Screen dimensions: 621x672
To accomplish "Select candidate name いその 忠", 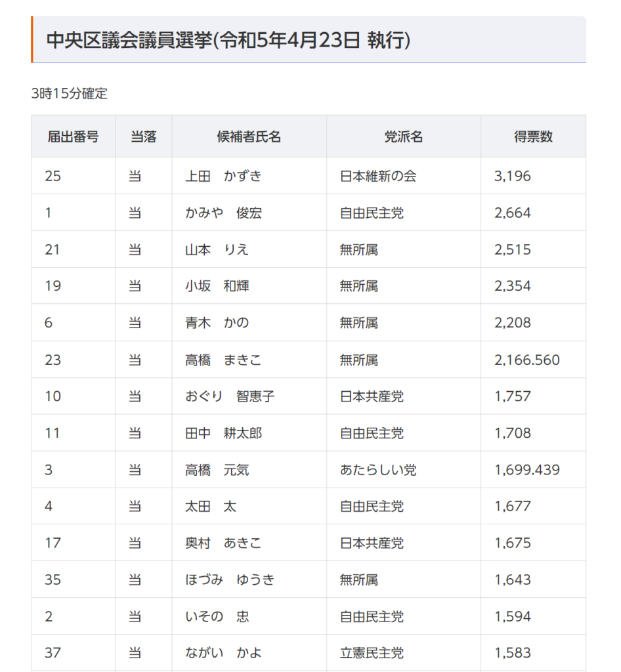I will 217,617.
